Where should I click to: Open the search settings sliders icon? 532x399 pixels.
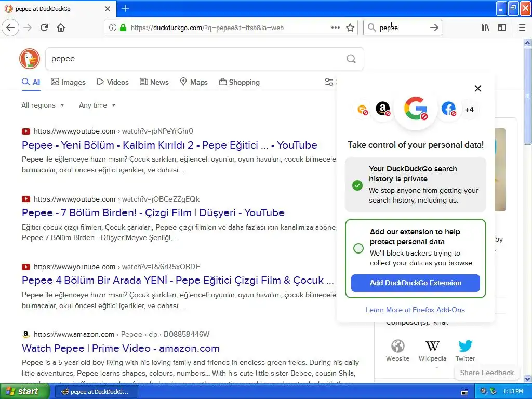pyautogui.click(x=329, y=82)
